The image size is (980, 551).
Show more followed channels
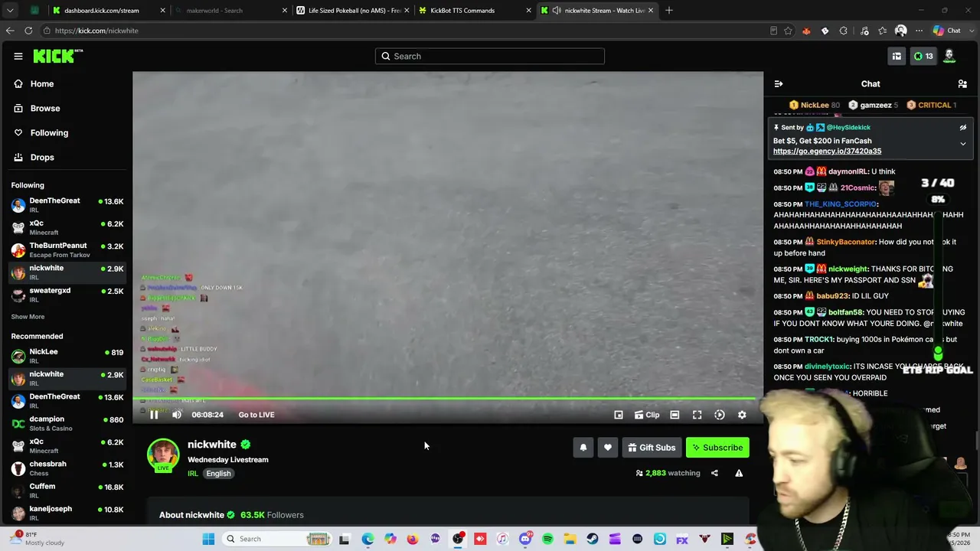coord(28,317)
